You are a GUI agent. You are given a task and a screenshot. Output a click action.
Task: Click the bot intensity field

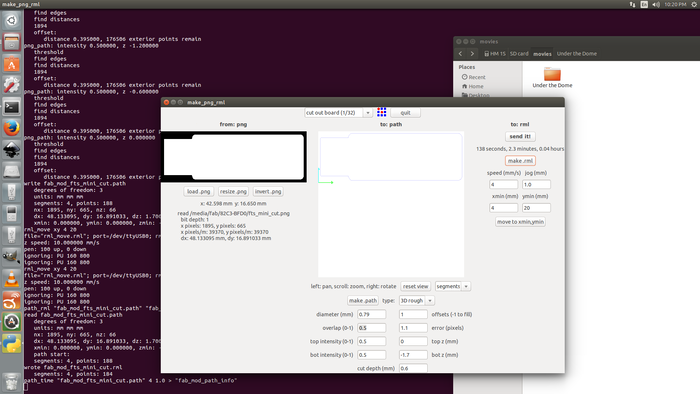(371, 355)
